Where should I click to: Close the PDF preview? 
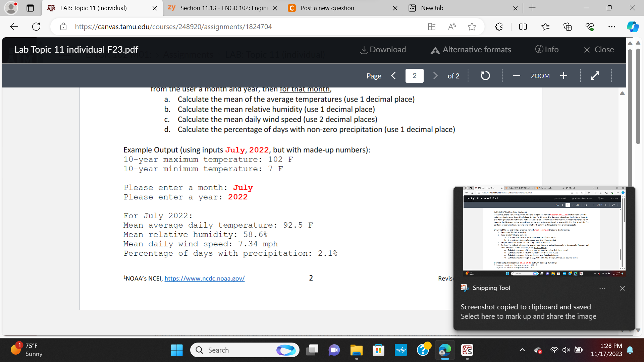pos(599,50)
